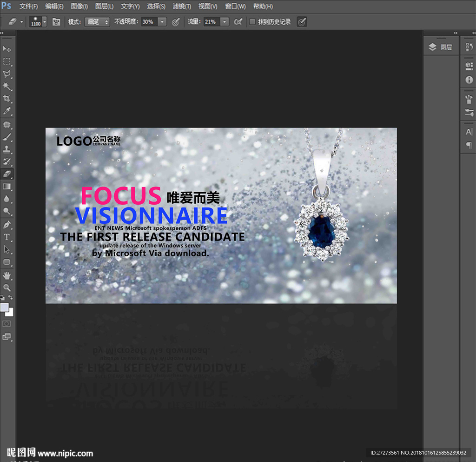Select the Rounded Rectangle shape tool
Image resolution: width=476 pixels, height=462 pixels.
click(x=7, y=262)
